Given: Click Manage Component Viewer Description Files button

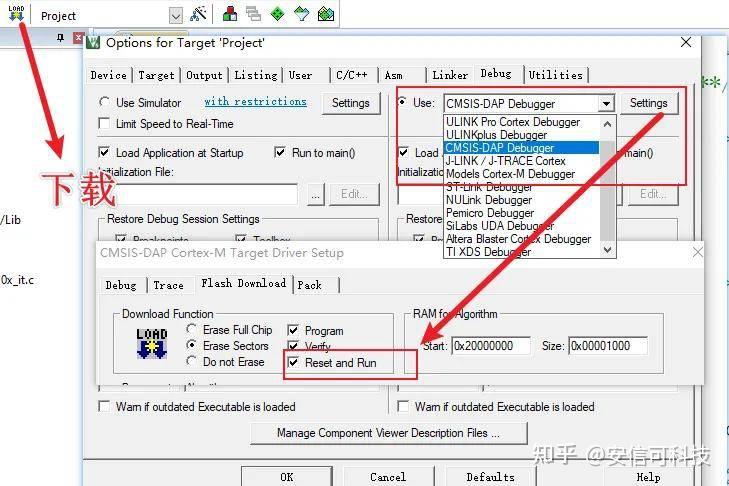Looking at the screenshot, I should pyautogui.click(x=389, y=433).
